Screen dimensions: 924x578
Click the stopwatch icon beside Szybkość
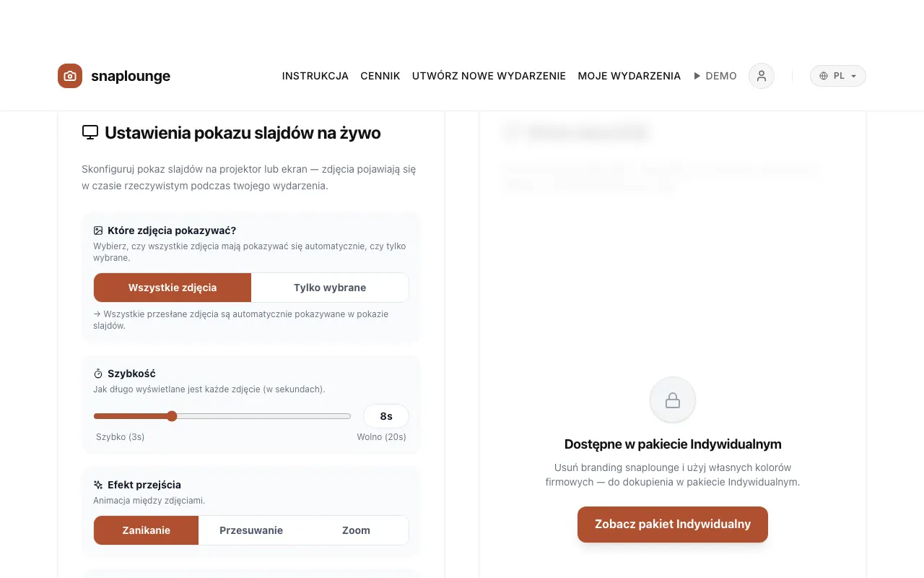pos(98,374)
